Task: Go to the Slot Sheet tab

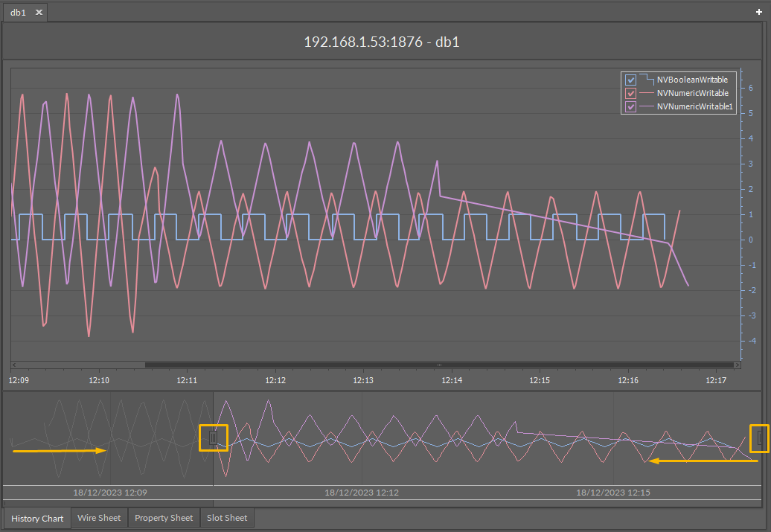Action: (x=227, y=518)
